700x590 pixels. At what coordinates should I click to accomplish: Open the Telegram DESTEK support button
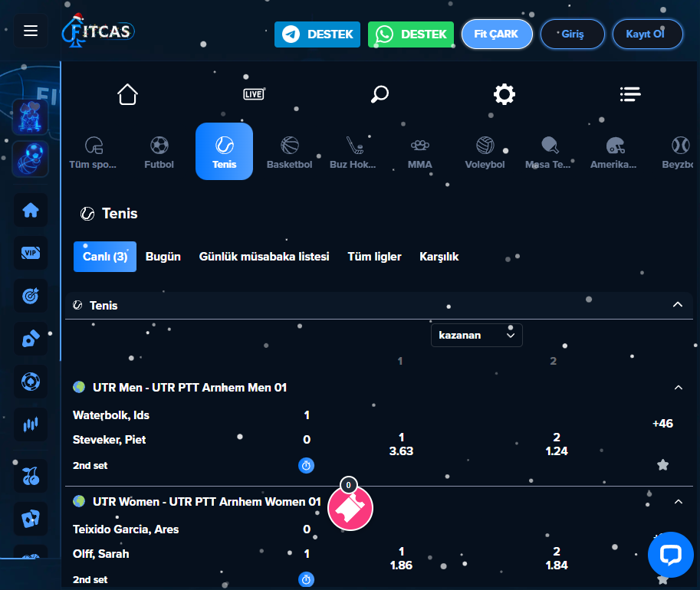(x=317, y=34)
